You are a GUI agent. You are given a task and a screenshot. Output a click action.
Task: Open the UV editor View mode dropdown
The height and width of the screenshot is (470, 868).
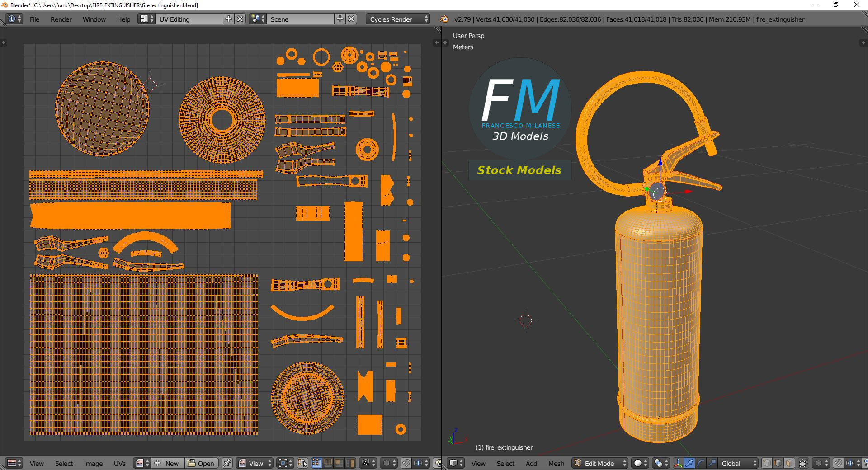255,463
